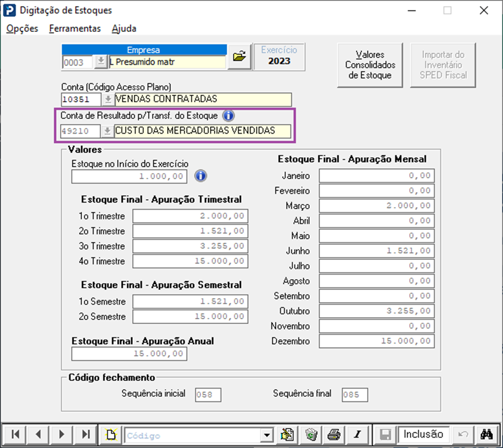Click the Janeiro value field
The image size is (503, 448).
377,175
